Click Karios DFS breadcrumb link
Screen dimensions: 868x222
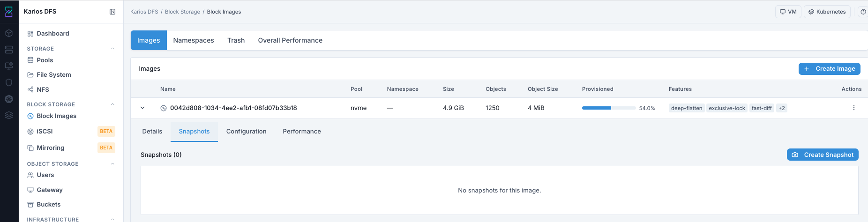click(x=144, y=12)
